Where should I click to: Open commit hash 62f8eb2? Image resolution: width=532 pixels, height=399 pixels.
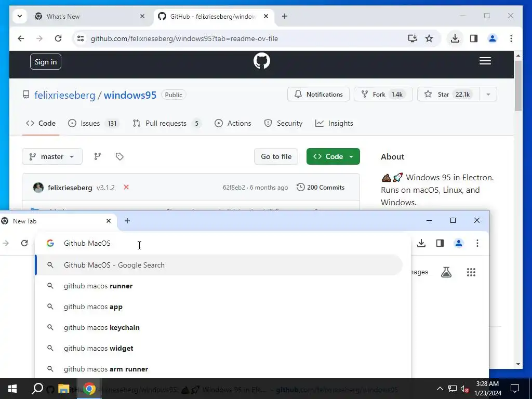pyautogui.click(x=234, y=188)
